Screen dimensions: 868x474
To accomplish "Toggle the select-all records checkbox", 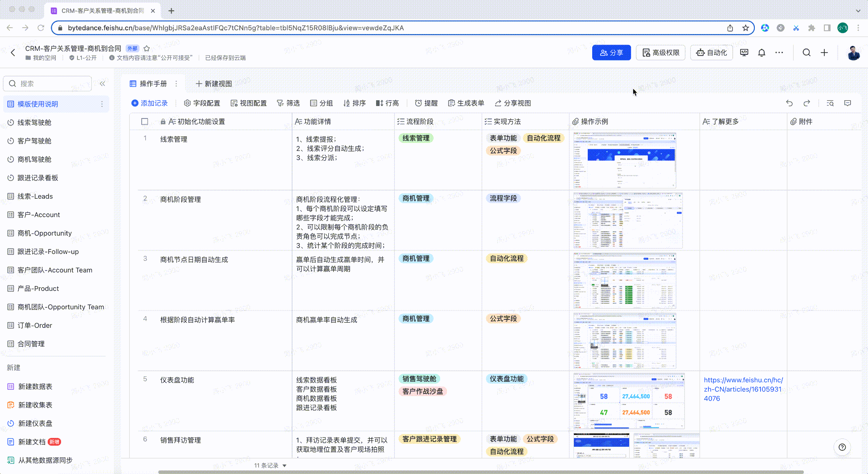I will pyautogui.click(x=144, y=122).
